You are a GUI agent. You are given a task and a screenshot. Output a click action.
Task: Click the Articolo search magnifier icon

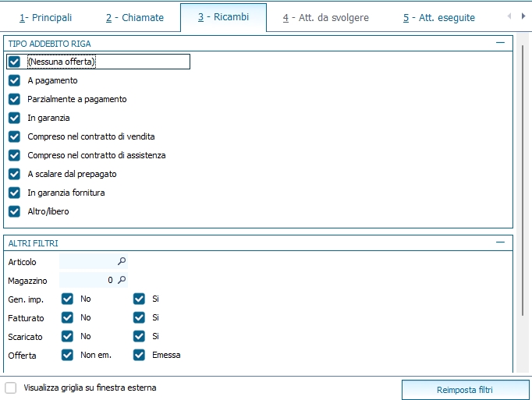pyautogui.click(x=121, y=262)
